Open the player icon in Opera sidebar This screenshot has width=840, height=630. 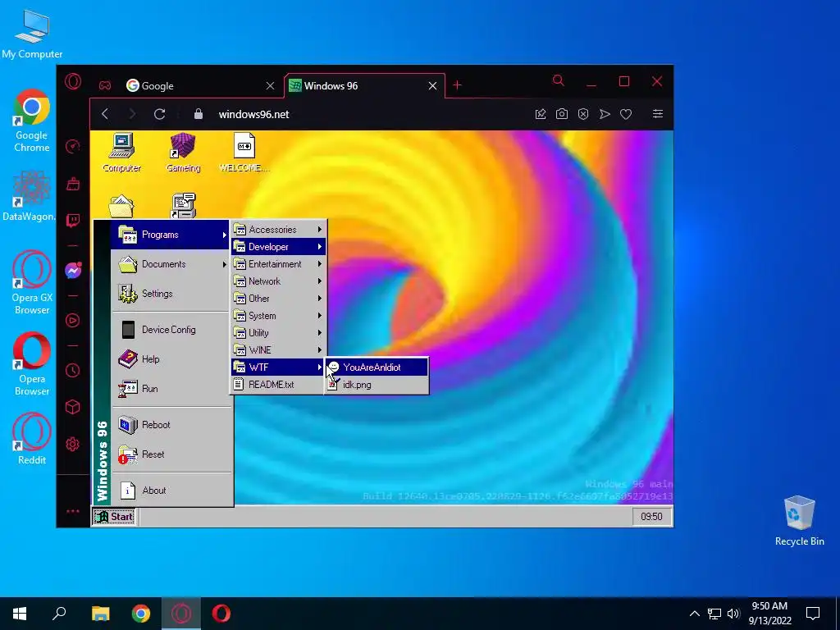tap(73, 321)
